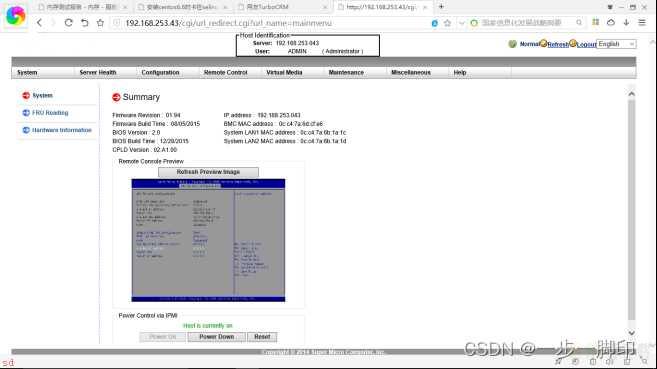Click the cloud sync icon
Viewport: 657px width, 369px height.
pos(611,22)
